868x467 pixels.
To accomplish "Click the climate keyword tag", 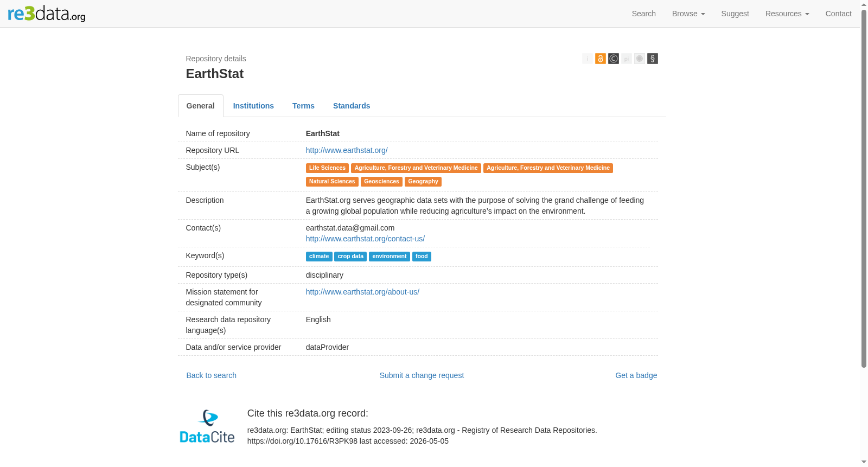I will [x=319, y=257].
